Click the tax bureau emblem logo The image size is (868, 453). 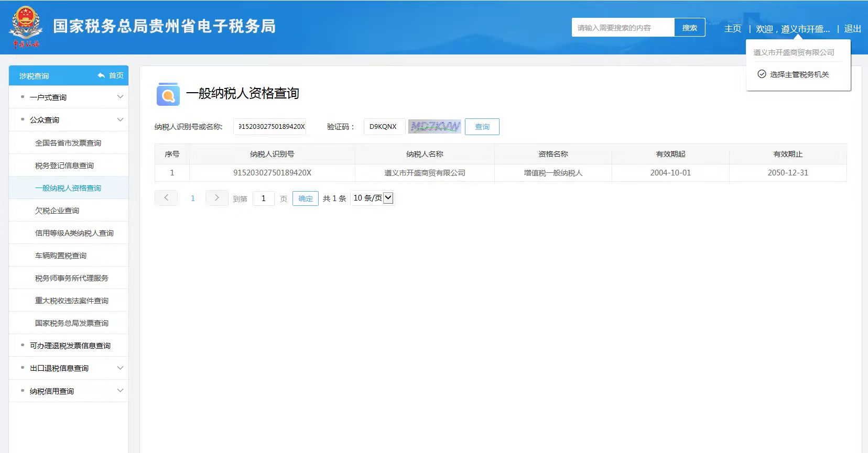[26, 26]
